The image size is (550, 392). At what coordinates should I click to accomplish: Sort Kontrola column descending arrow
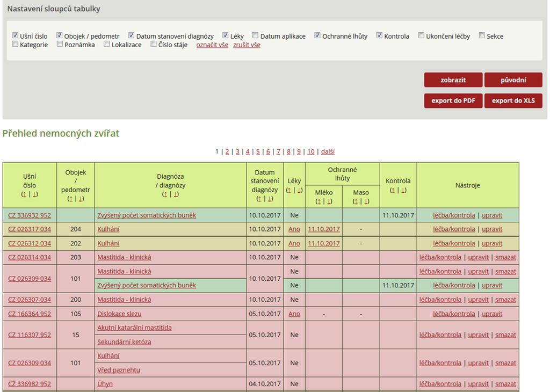(403, 191)
